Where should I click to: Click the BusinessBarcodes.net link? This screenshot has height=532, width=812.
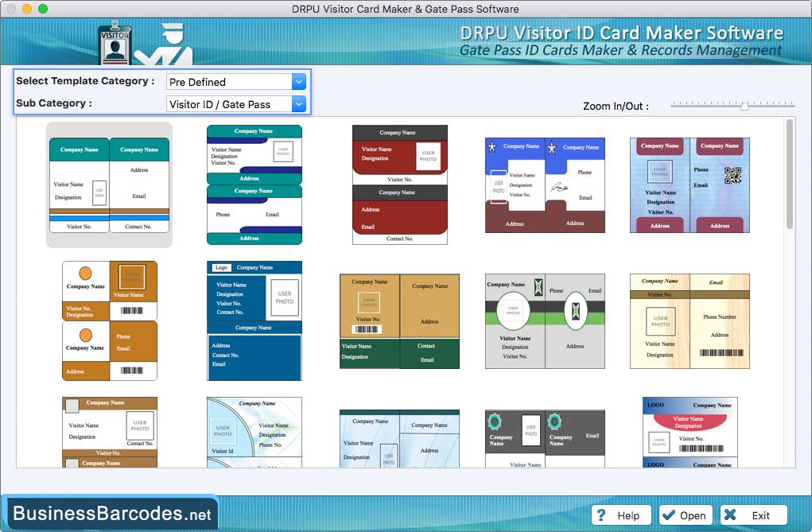(x=112, y=514)
